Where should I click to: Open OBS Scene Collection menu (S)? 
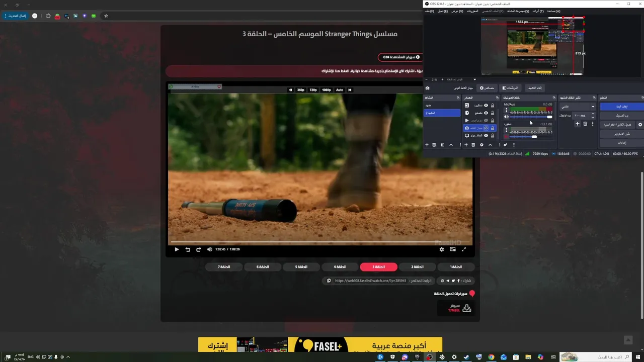pos(518,11)
